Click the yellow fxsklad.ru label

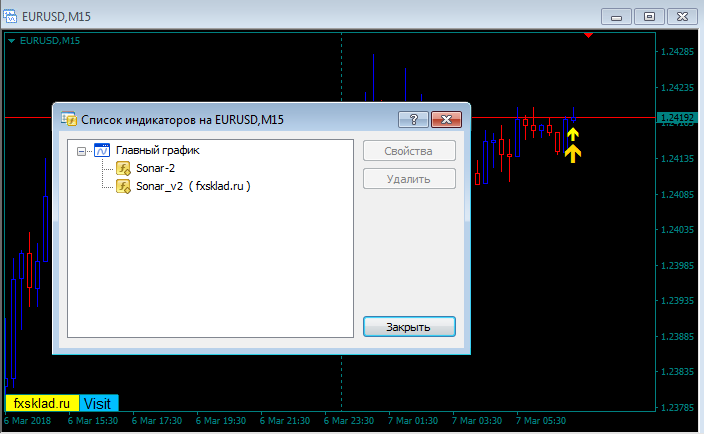tap(42, 403)
